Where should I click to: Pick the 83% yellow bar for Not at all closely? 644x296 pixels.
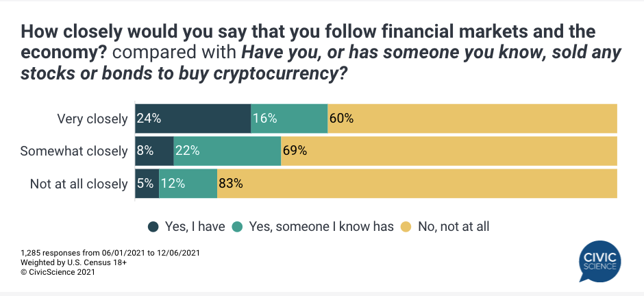coord(417,184)
